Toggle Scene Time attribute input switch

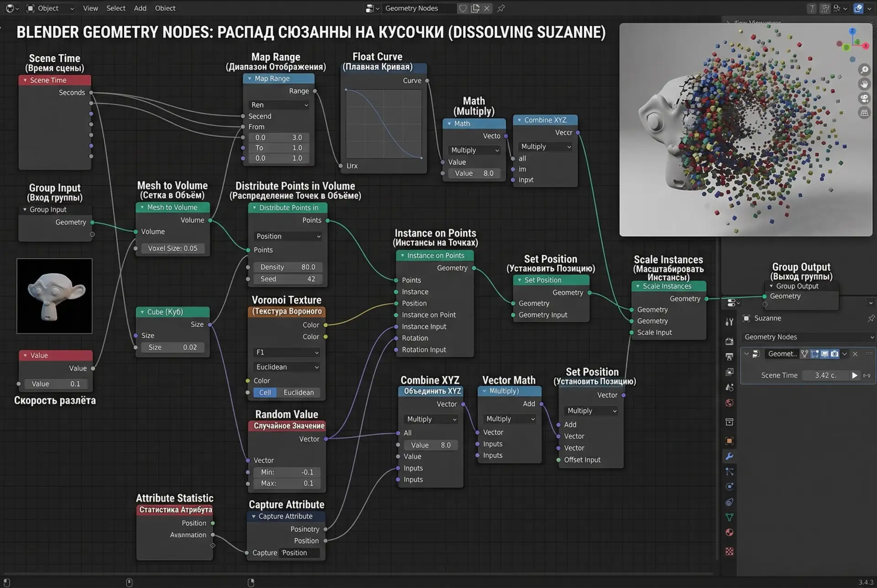(866, 375)
